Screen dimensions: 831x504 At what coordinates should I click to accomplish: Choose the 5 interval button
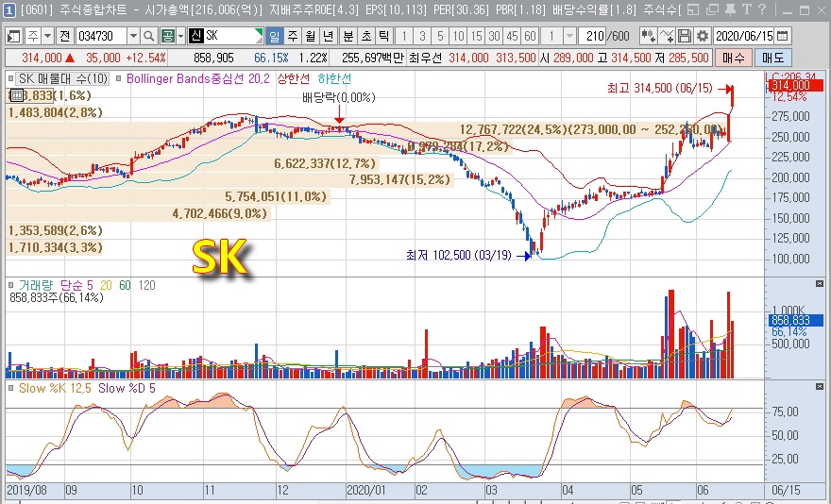coord(440,36)
